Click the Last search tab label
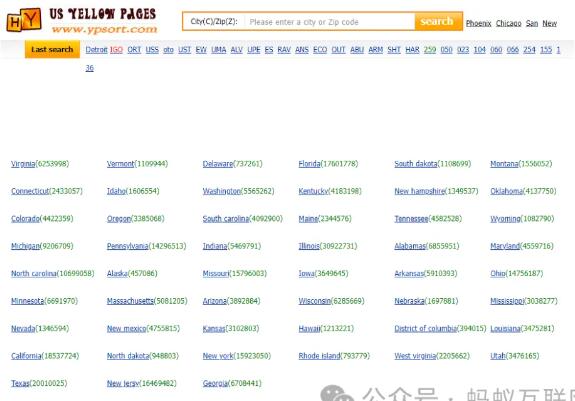575x401 pixels. click(52, 49)
